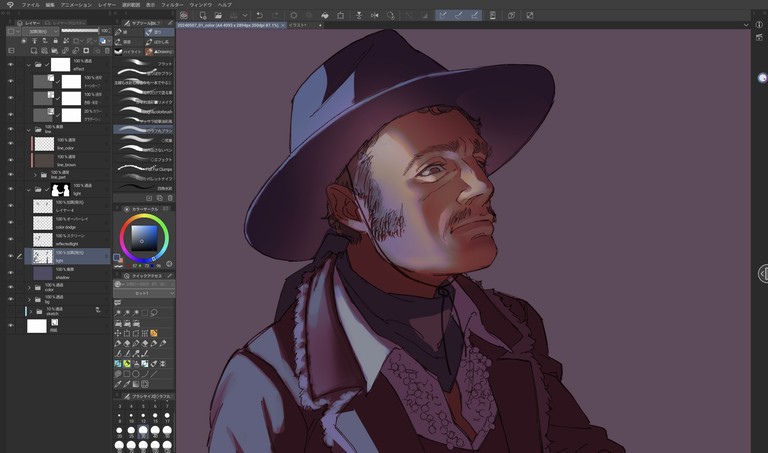Switch to the second illustration document tab
The image size is (768, 453).
pos(298,25)
